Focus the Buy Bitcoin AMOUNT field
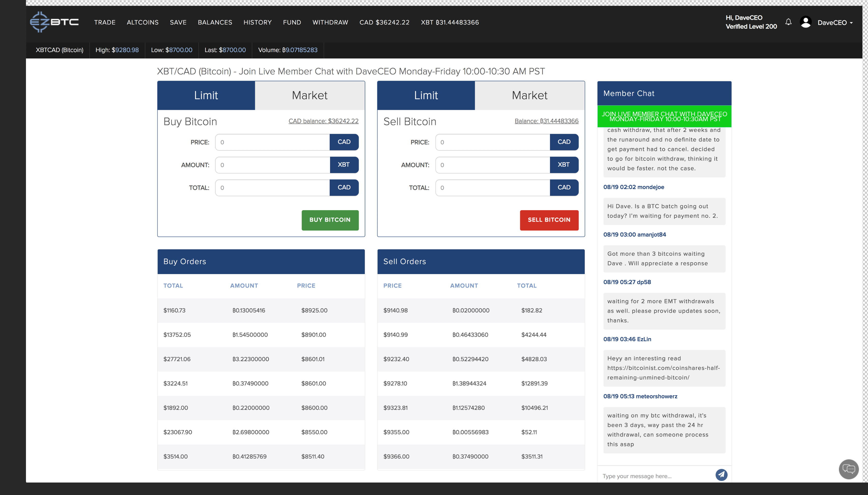 tap(272, 165)
